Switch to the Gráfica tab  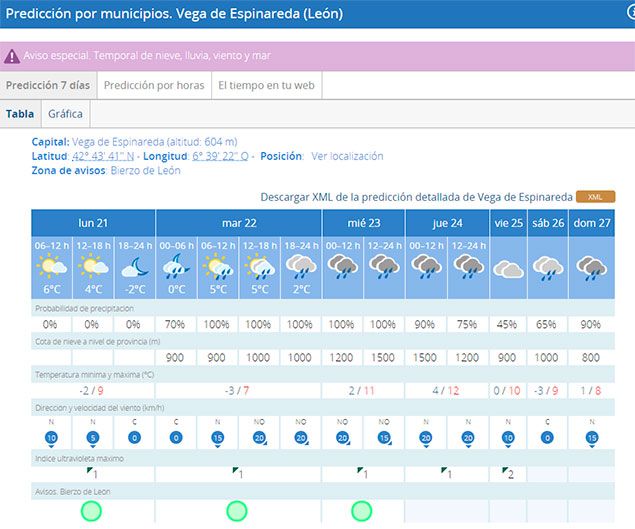[x=66, y=114]
